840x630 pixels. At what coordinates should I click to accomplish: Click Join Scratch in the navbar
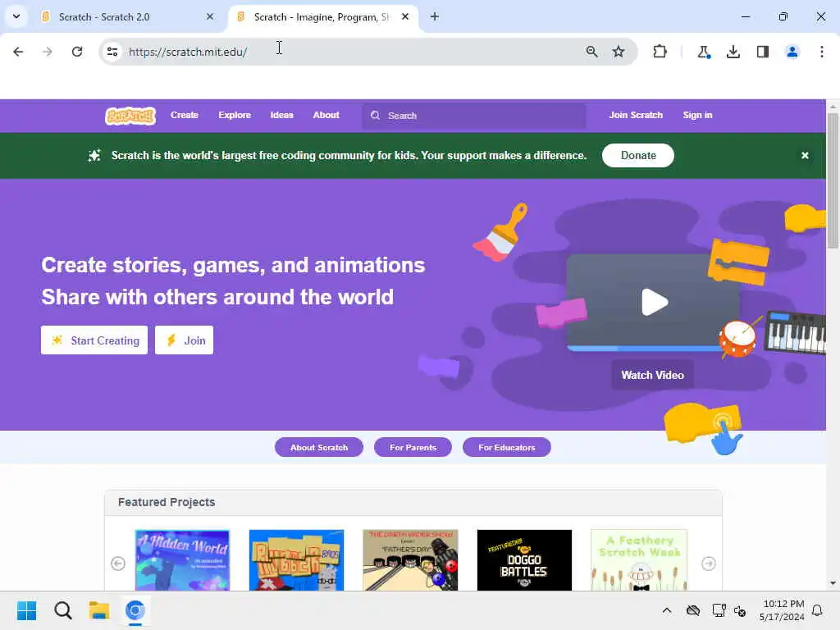(x=636, y=115)
